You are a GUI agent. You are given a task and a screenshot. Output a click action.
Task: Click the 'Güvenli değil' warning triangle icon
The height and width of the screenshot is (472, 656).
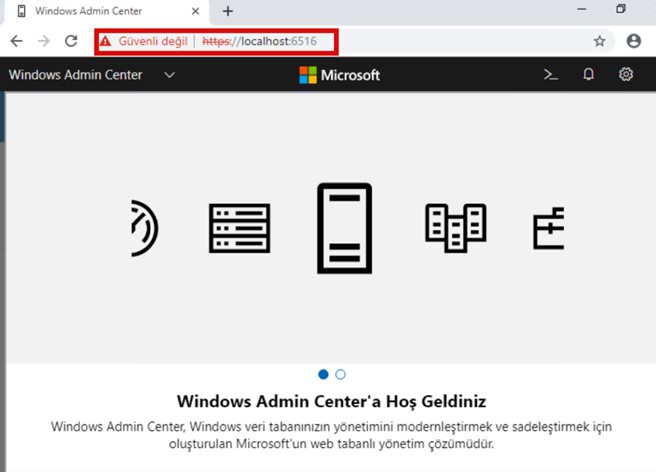105,41
